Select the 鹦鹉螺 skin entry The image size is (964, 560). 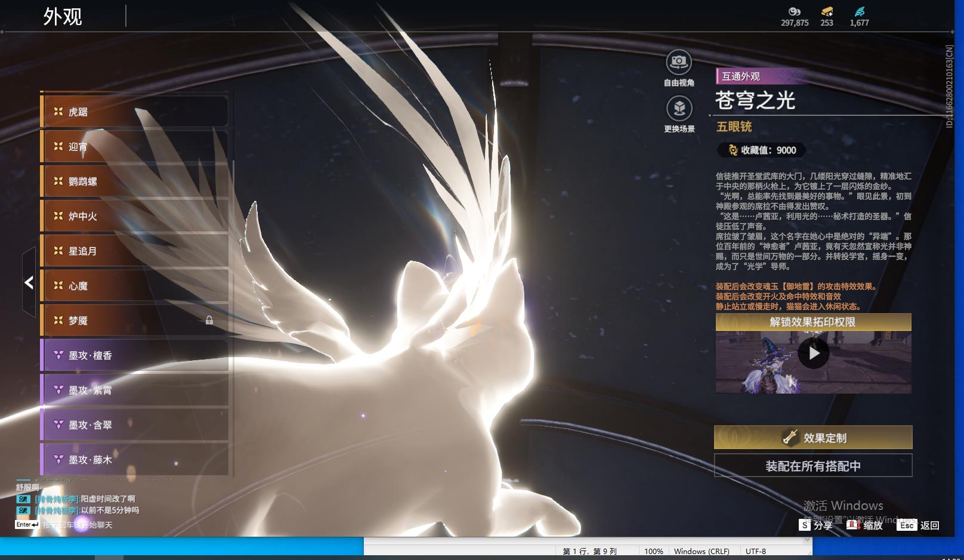[134, 181]
